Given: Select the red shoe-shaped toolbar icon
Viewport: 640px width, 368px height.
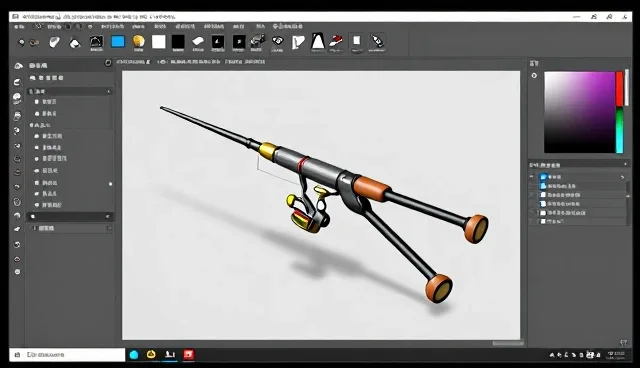Looking at the screenshot, I should (x=336, y=41).
